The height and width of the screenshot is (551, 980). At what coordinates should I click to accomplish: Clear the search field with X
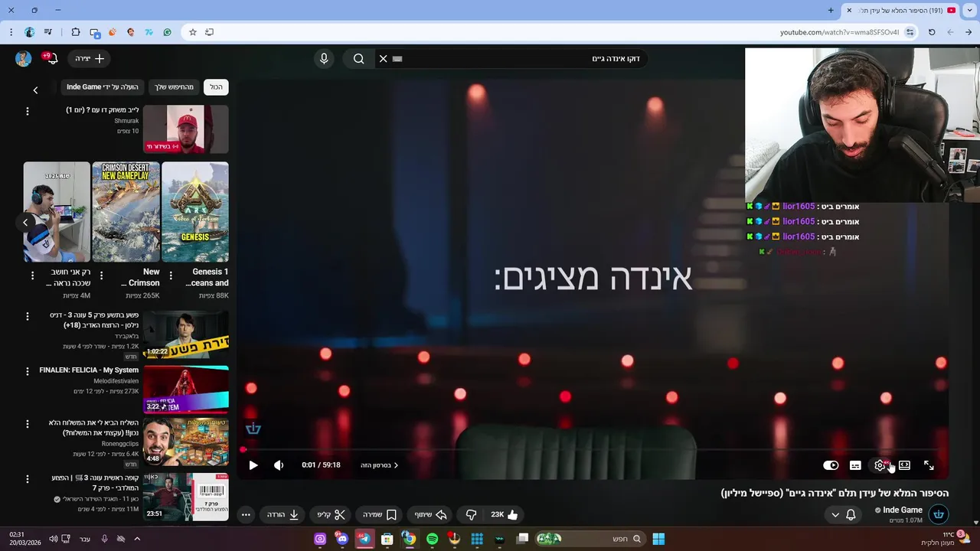pyautogui.click(x=384, y=59)
